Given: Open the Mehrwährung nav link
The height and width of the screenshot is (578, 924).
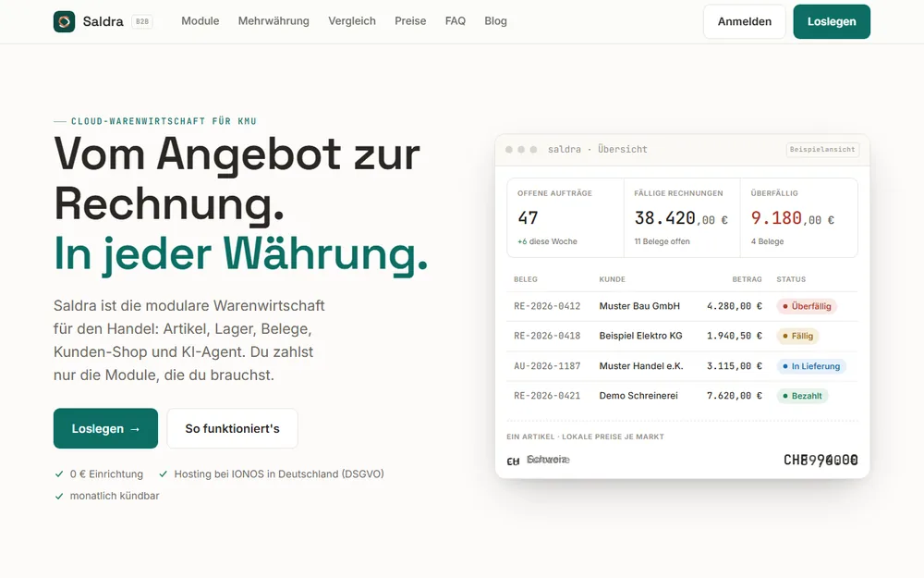Looking at the screenshot, I should pos(274,21).
